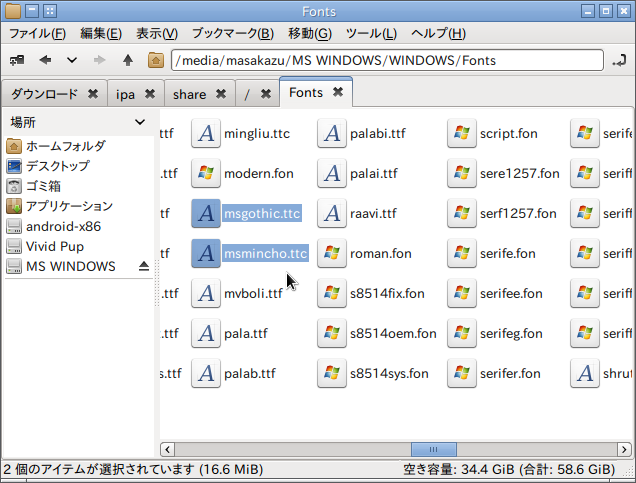The width and height of the screenshot is (636, 483).
Task: Focus the location path input field
Action: click(387, 60)
